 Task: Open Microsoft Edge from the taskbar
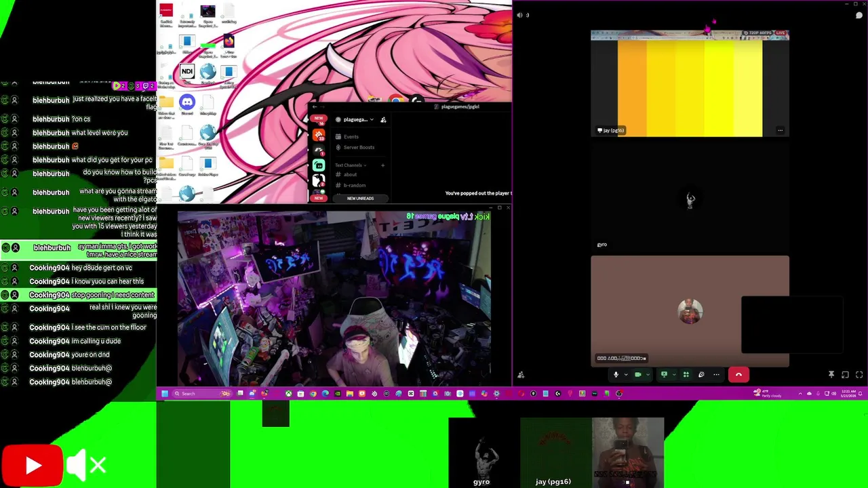(x=325, y=393)
